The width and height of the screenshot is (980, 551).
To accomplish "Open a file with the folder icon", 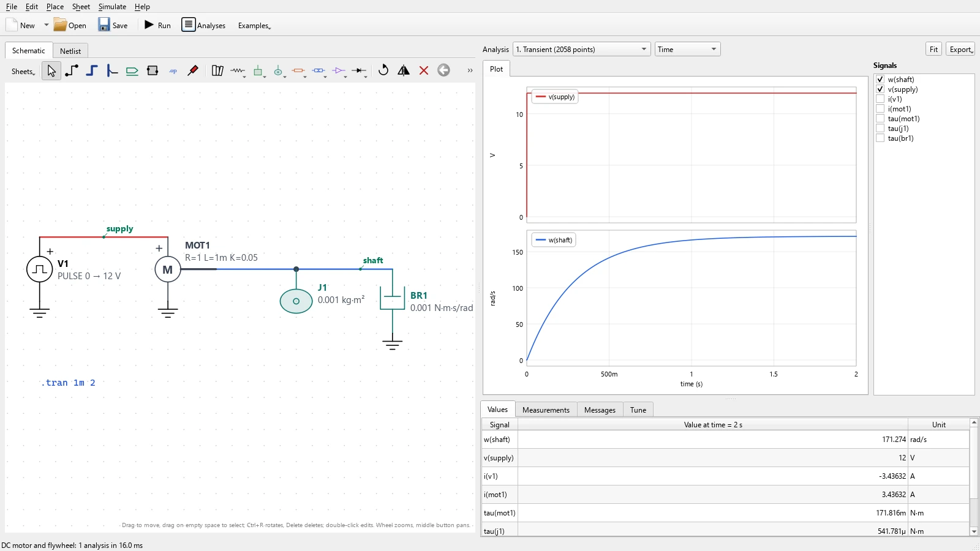I will [x=70, y=25].
